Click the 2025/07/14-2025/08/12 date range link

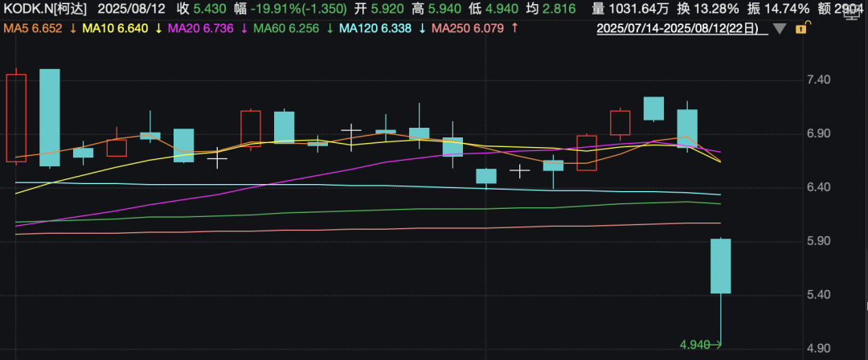[x=678, y=29]
